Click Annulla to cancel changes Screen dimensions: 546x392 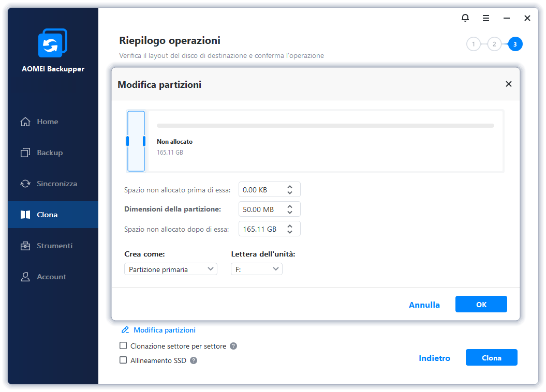point(424,305)
